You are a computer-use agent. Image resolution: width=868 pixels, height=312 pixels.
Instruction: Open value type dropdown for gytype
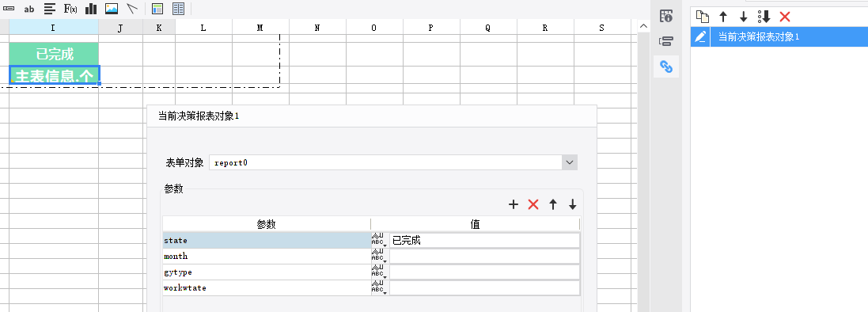pos(379,272)
